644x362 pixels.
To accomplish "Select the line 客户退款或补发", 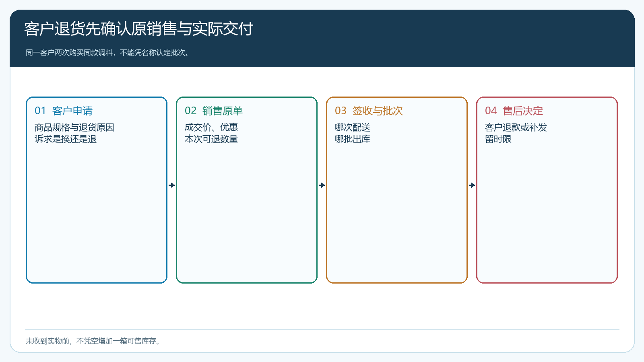I will tap(516, 128).
